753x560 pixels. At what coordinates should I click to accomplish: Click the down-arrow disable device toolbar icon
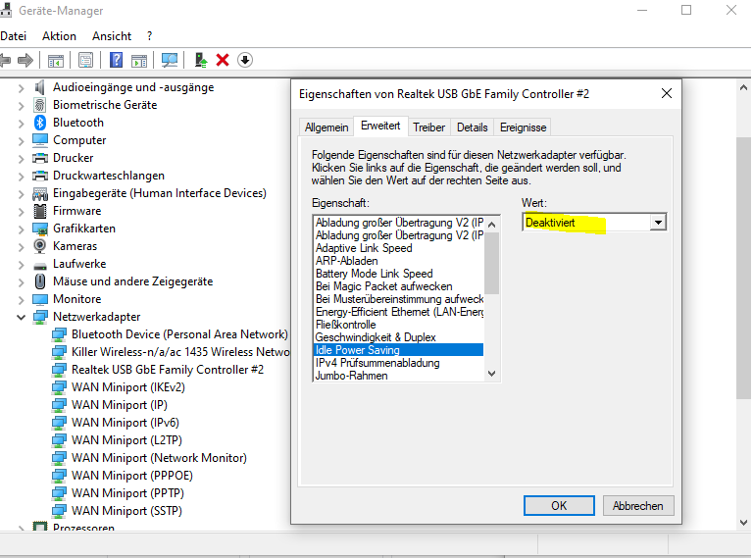point(245,60)
